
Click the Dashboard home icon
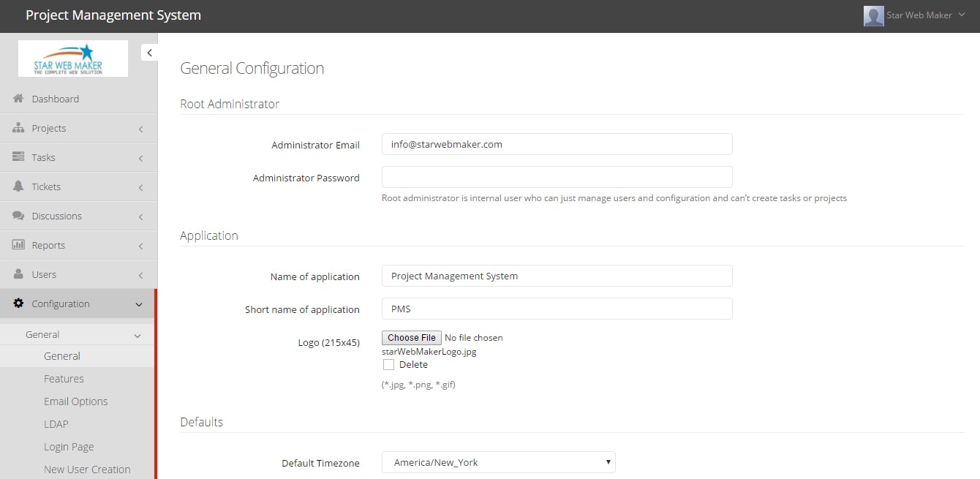click(x=18, y=99)
